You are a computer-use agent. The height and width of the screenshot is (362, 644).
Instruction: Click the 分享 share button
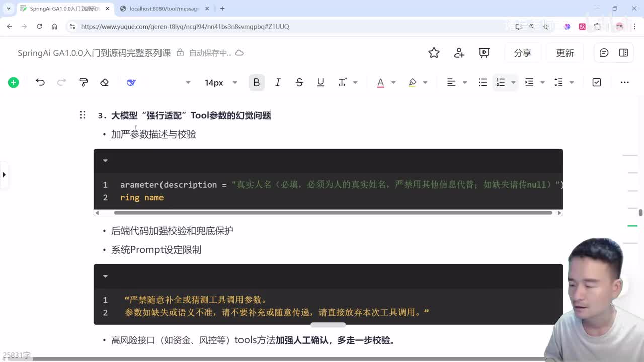pos(523,53)
